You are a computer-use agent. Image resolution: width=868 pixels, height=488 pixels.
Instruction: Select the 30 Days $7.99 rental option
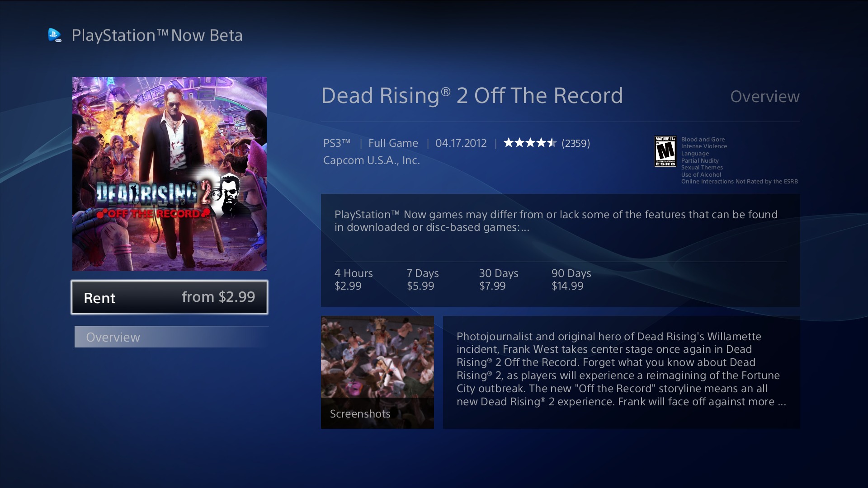tap(499, 279)
